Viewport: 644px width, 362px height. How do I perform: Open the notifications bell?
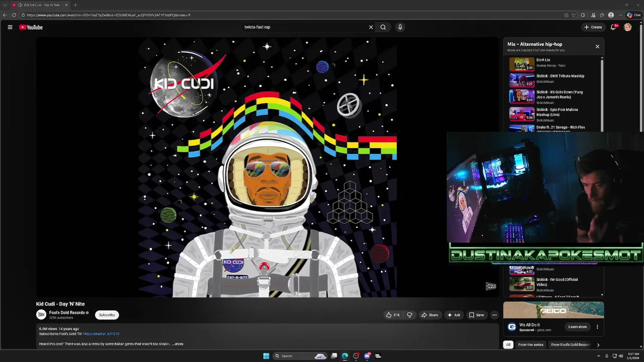[x=613, y=27]
